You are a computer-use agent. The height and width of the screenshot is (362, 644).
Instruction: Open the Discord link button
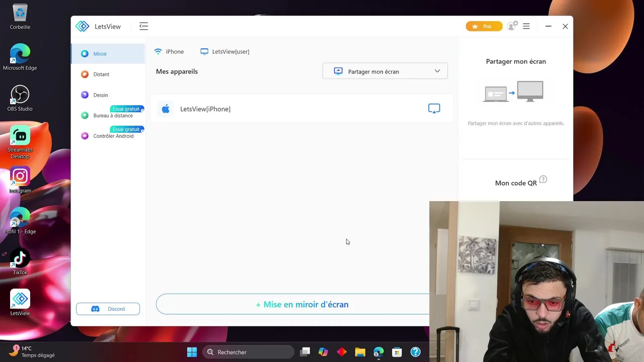[108, 309]
